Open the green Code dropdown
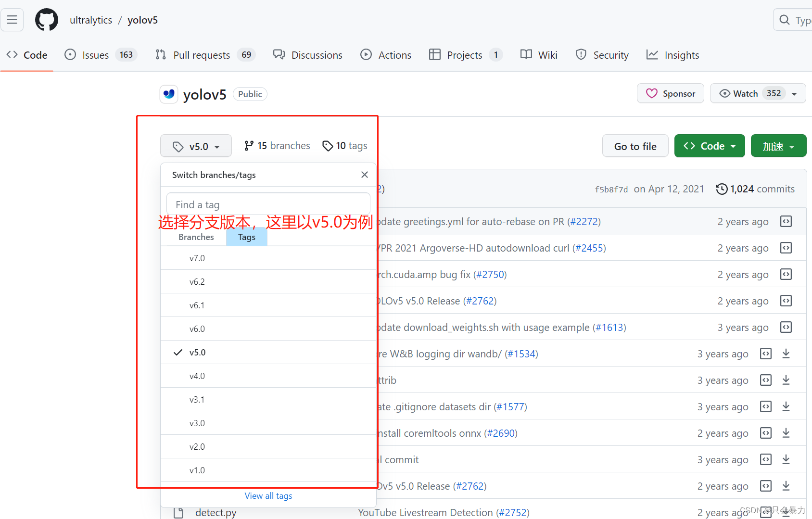 [710, 146]
